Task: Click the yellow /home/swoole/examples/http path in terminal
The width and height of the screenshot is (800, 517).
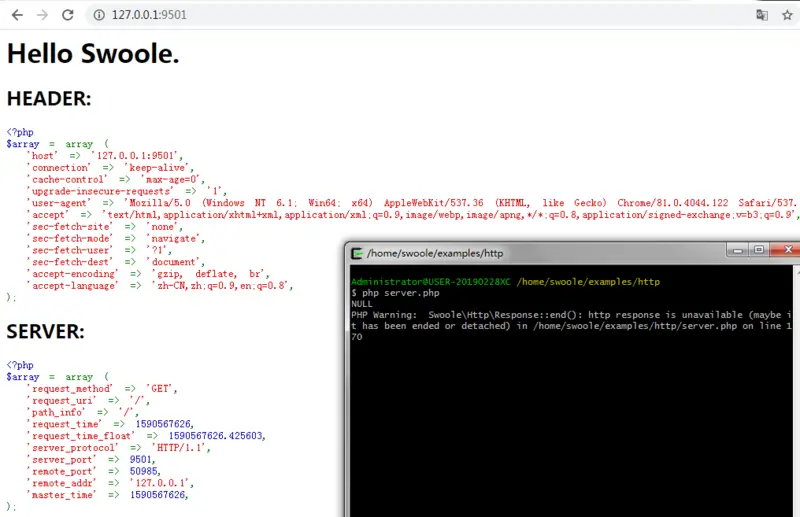Action: (588, 282)
